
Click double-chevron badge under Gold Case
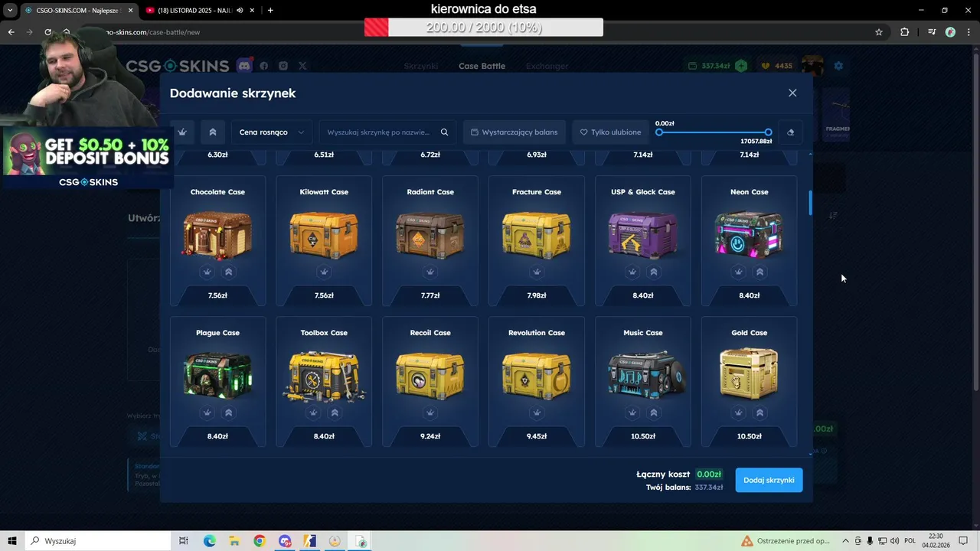759,412
